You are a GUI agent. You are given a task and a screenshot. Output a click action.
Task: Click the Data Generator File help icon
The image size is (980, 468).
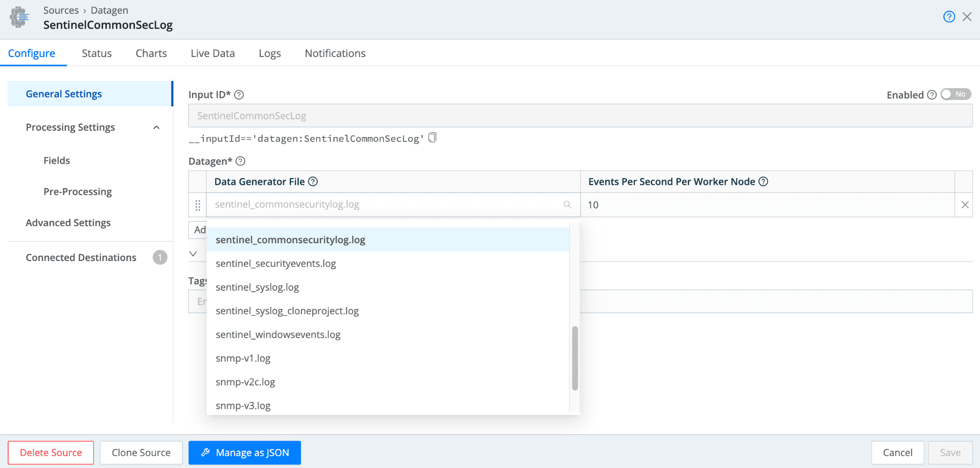point(313,182)
